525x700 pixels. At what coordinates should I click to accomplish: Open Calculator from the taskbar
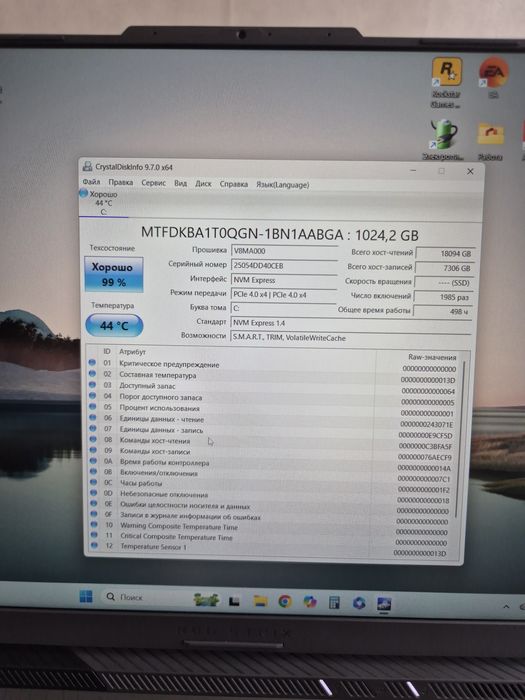point(334,603)
